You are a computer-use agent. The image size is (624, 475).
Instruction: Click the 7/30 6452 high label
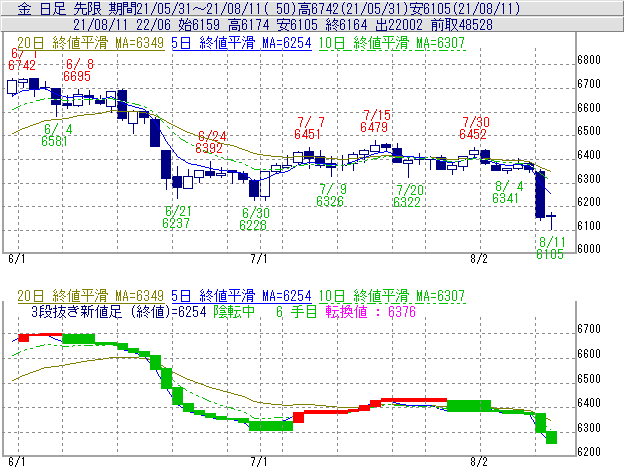point(474,128)
